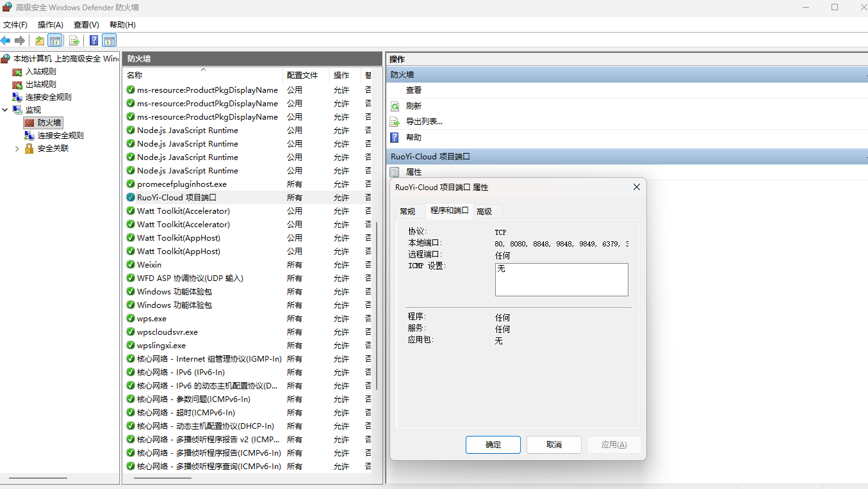Viewport: 868px width, 489px height.
Task: Select the wpslingxi.exe rule row
Action: 249,346
